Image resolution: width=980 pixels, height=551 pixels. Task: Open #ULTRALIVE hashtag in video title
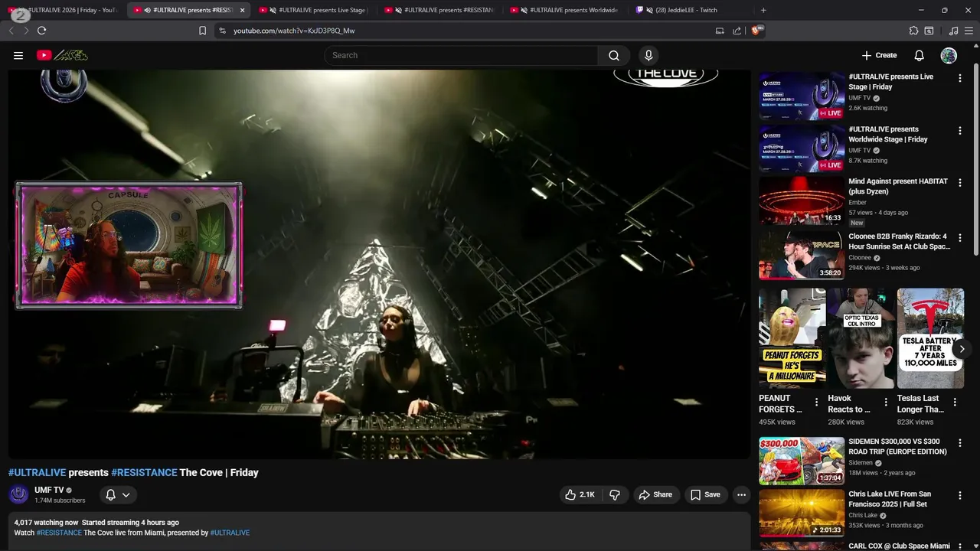click(38, 472)
